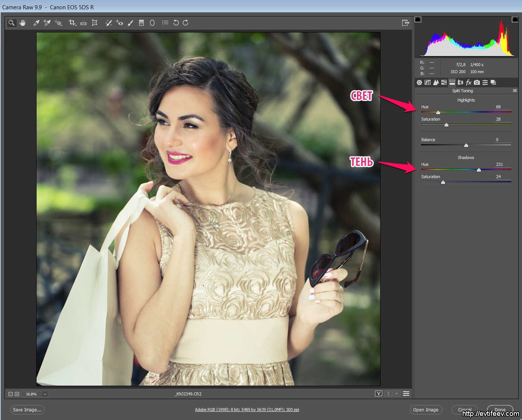Toggle the highlight clipping warning
This screenshot has width=522, height=420.
pyautogui.click(x=515, y=19)
